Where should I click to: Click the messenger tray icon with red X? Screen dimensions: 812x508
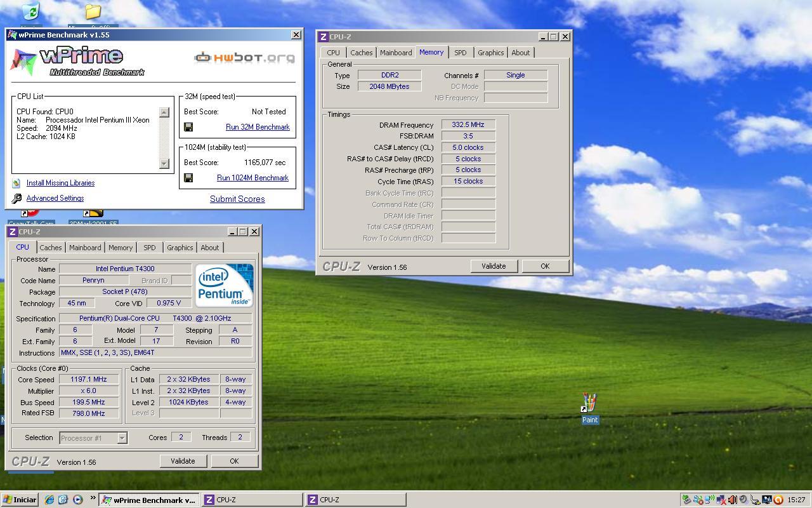tap(698, 500)
